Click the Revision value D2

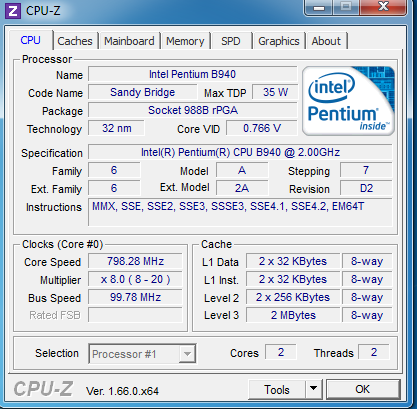[x=366, y=188]
